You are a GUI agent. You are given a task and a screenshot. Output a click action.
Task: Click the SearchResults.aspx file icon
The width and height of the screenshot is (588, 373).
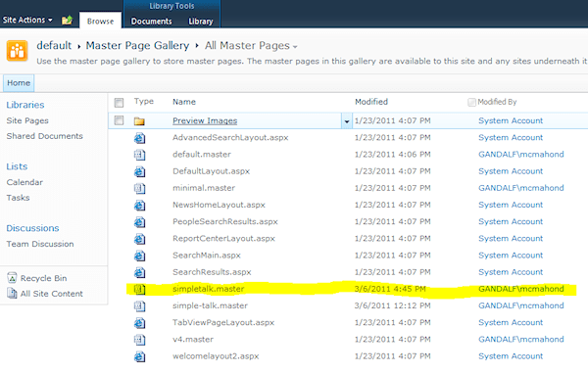coord(139,272)
